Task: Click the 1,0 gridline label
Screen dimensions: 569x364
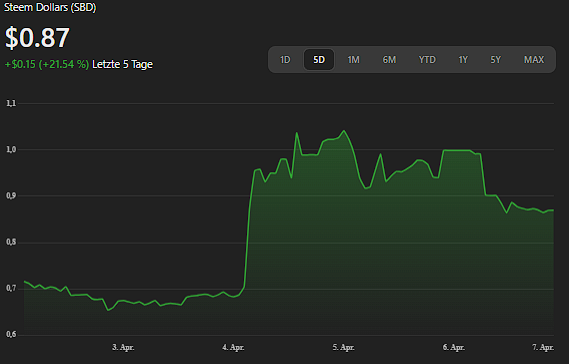Action: click(11, 150)
